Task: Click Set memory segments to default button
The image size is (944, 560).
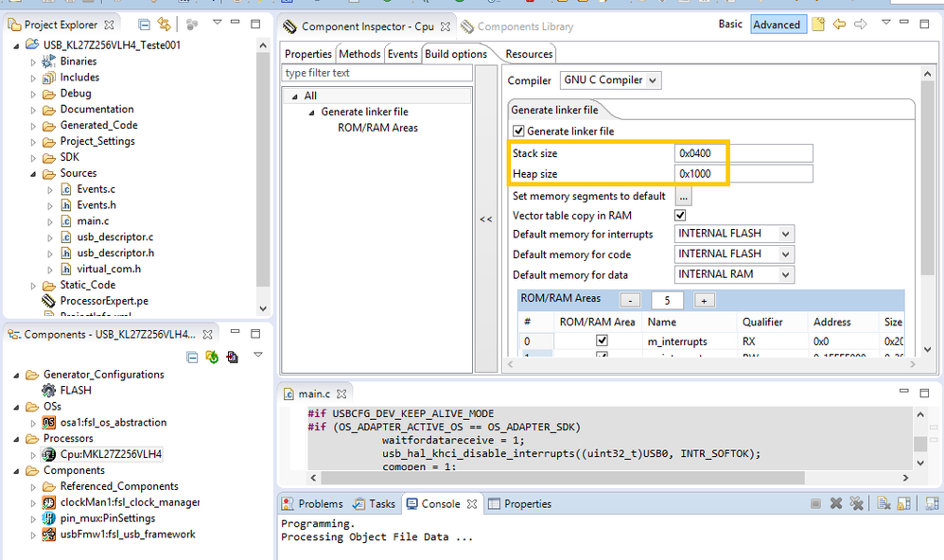Action: [683, 196]
